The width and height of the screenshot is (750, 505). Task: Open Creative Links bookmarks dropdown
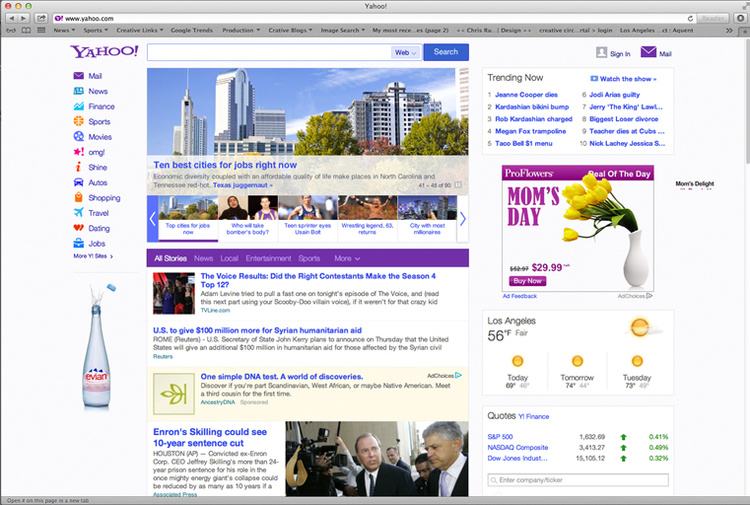(x=140, y=30)
